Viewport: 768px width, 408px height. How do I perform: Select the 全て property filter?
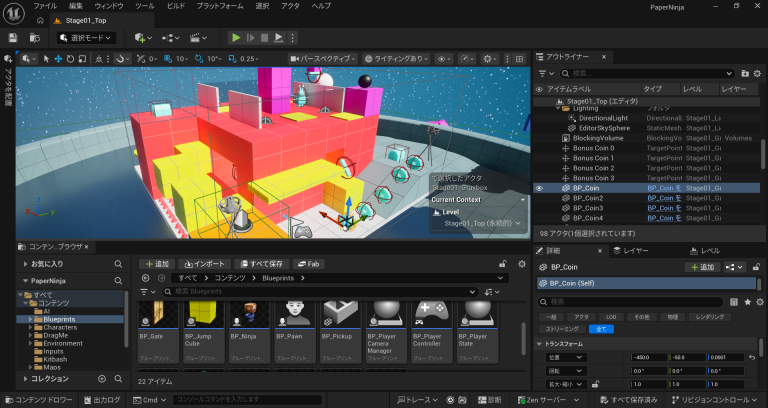601,329
